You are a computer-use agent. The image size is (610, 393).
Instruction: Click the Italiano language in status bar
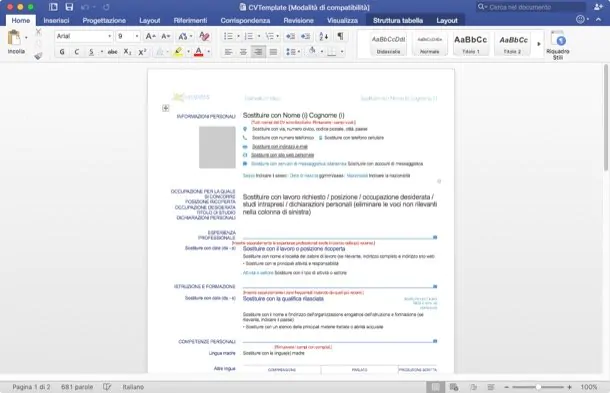(133, 387)
